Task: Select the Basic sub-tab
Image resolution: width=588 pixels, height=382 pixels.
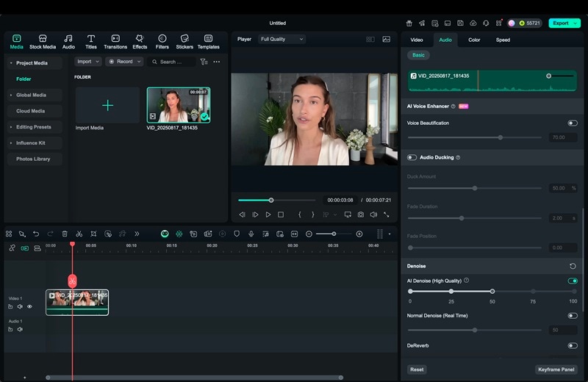Action: click(x=418, y=55)
